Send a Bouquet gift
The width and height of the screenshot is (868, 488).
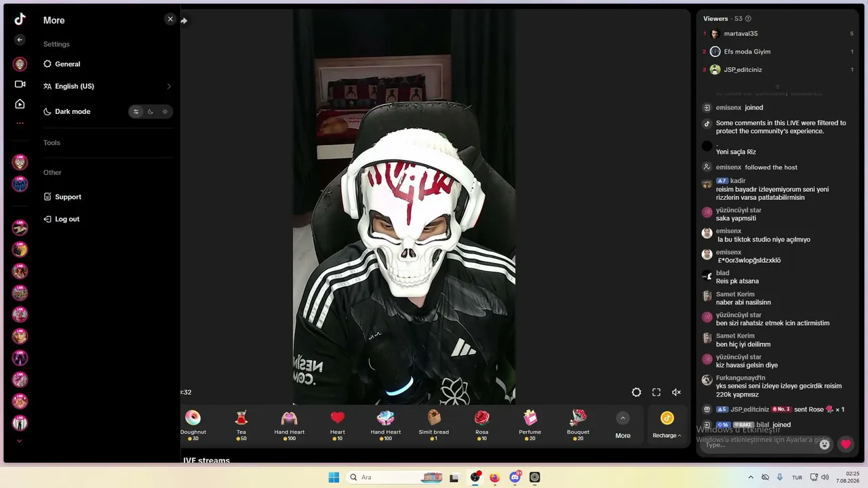tap(578, 425)
